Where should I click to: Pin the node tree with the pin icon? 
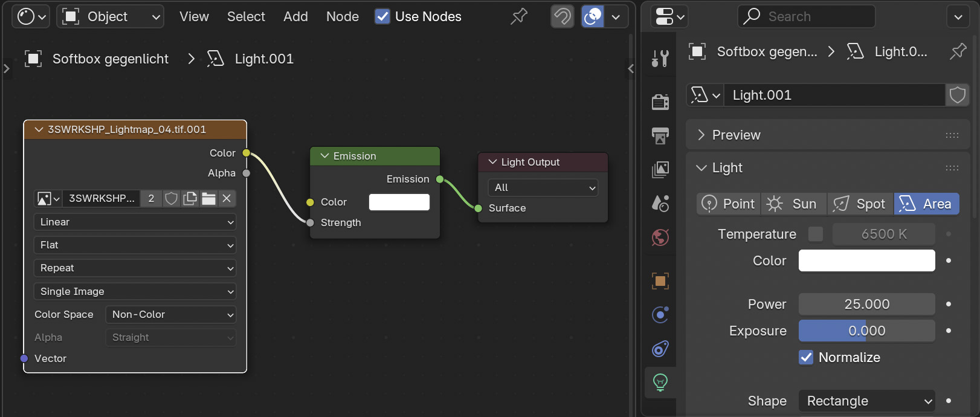click(x=518, y=16)
